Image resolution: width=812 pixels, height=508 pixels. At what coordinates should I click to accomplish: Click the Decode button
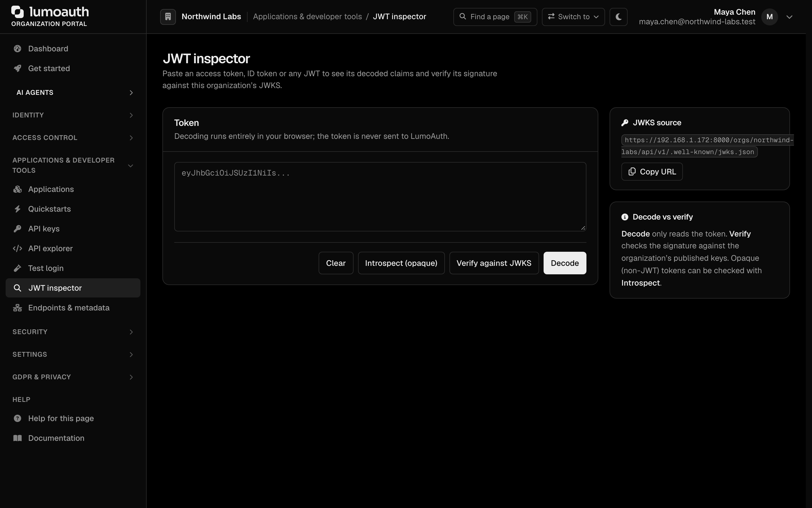coord(565,263)
